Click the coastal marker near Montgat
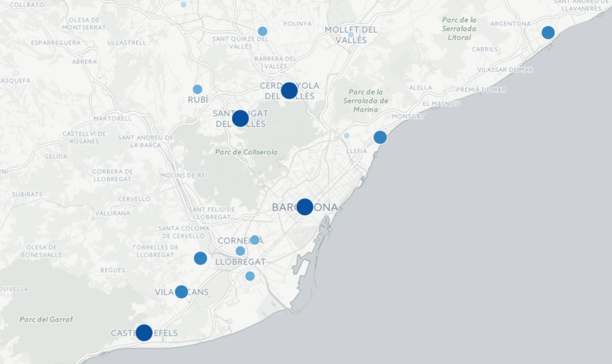Viewport: 612px width, 364px height. (380, 138)
